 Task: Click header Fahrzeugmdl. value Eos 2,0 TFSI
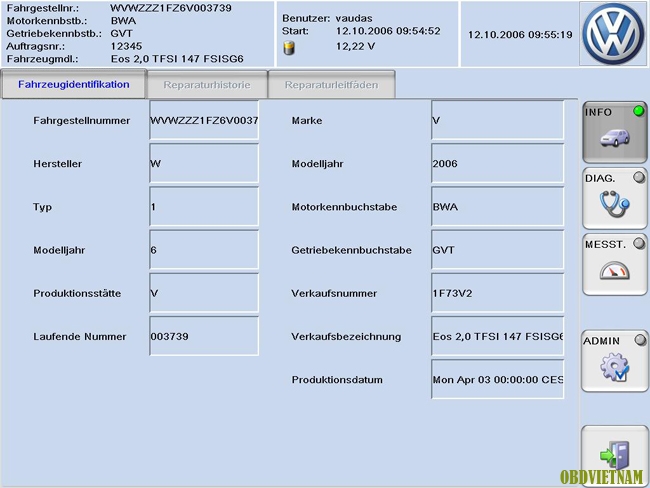tap(177, 59)
